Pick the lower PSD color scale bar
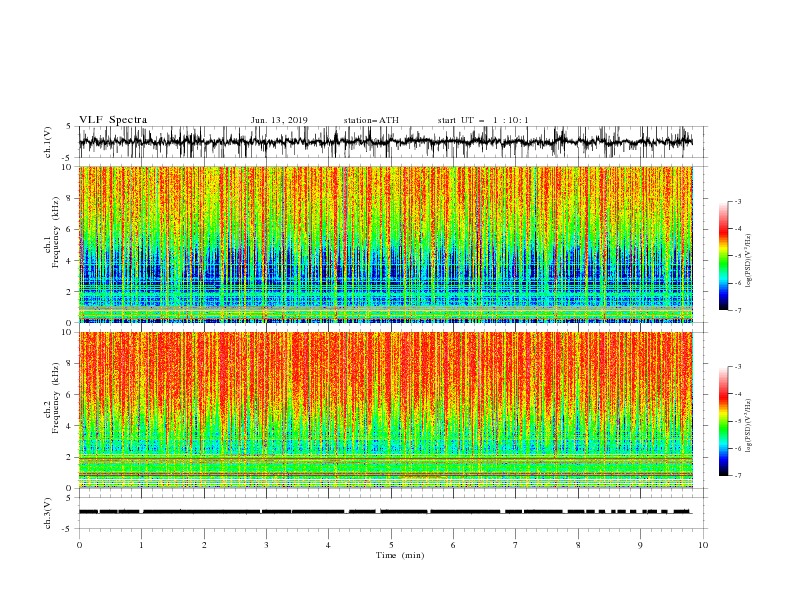Viewport: 792px width, 612px height. coord(723,421)
